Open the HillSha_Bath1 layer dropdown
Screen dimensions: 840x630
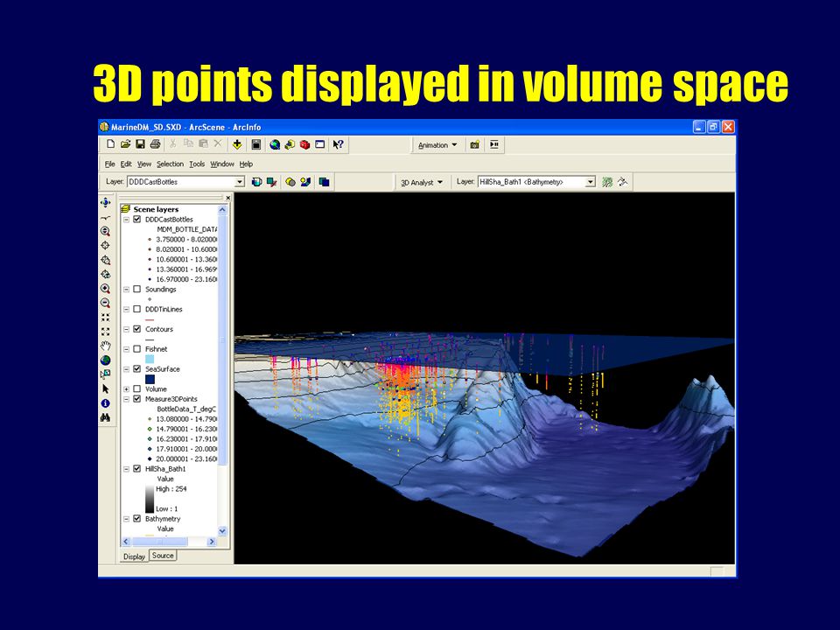click(591, 182)
